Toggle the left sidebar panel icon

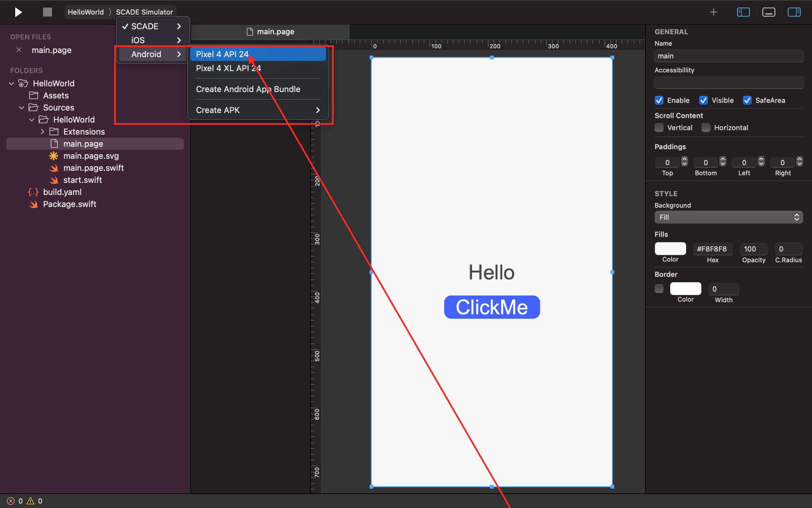[x=743, y=12]
